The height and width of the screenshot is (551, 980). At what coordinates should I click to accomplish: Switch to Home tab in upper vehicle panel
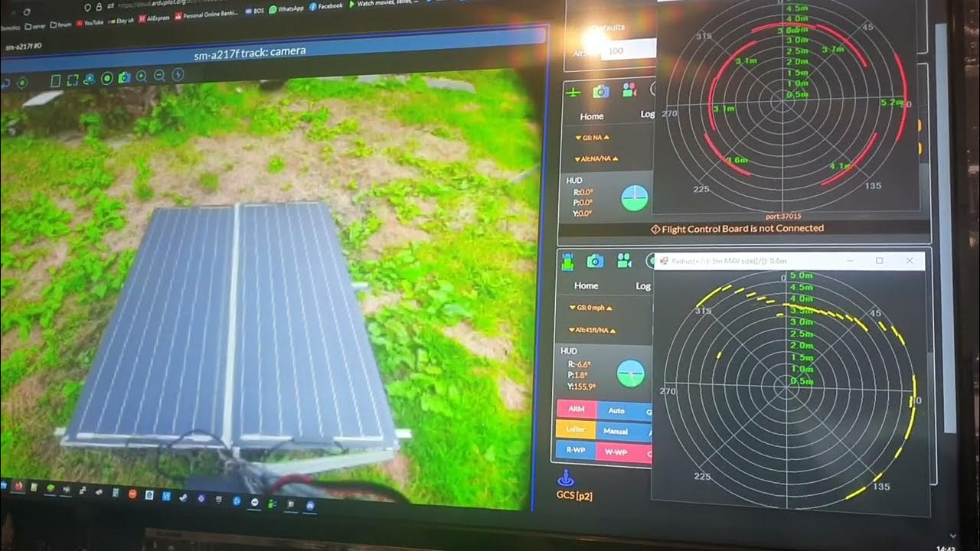[592, 116]
